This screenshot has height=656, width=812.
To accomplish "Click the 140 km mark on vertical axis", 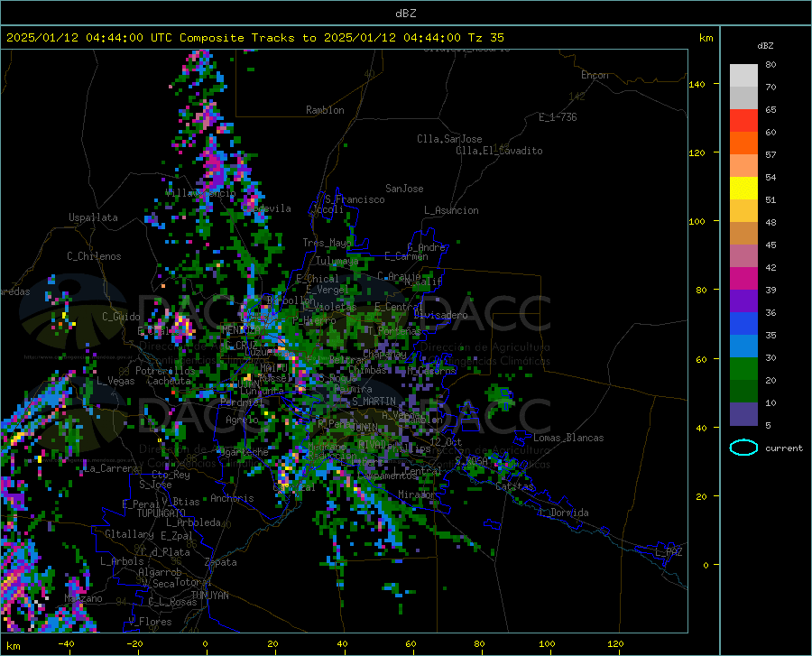I will pyautogui.click(x=697, y=85).
